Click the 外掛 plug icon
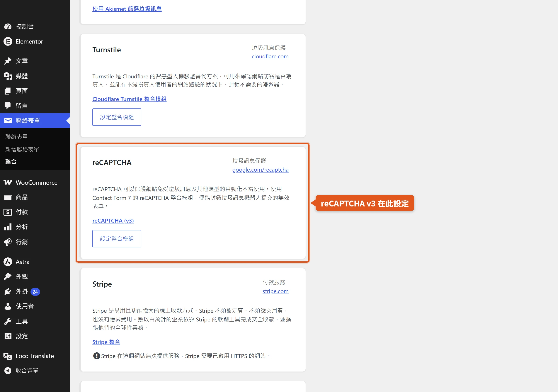This screenshot has height=392, width=558. tap(8, 291)
